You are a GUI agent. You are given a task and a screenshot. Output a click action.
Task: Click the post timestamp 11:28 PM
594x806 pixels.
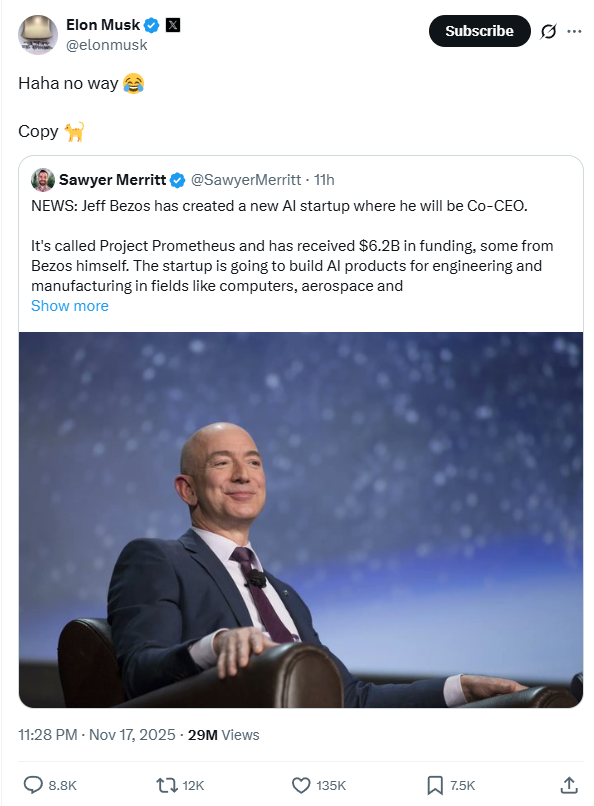[x=47, y=735]
